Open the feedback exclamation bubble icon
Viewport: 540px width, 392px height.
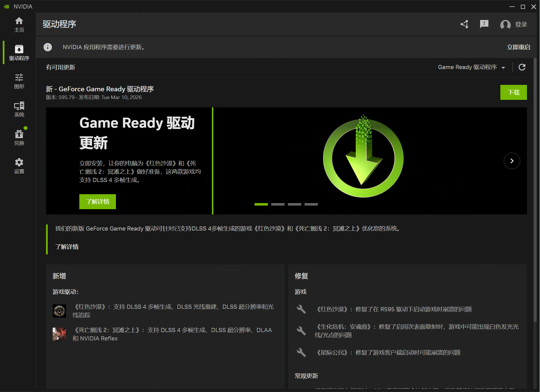click(x=484, y=24)
